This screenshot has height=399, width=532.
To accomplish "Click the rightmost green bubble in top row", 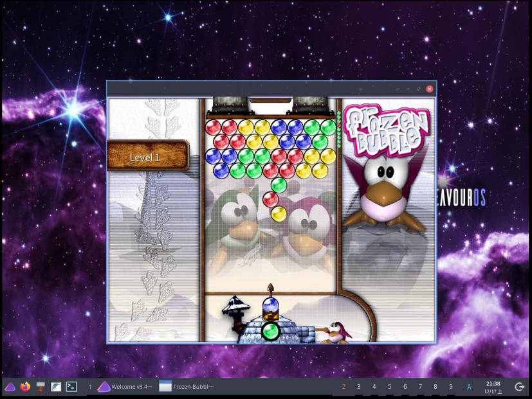I will [x=328, y=127].
